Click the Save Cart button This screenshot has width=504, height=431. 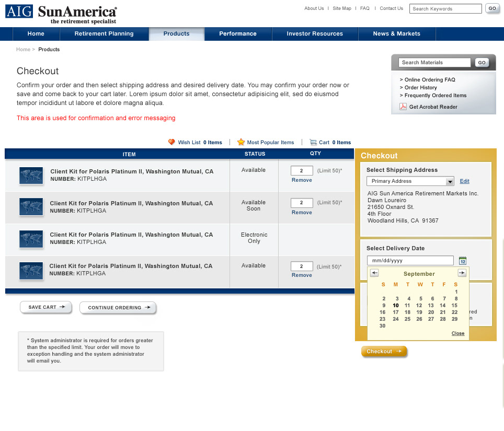click(46, 307)
